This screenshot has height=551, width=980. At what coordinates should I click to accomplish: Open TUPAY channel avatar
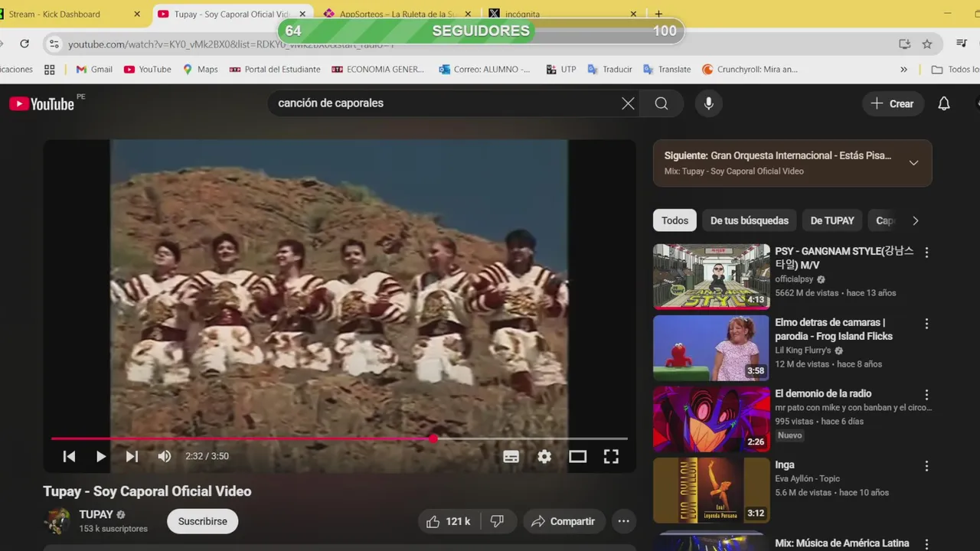point(57,521)
